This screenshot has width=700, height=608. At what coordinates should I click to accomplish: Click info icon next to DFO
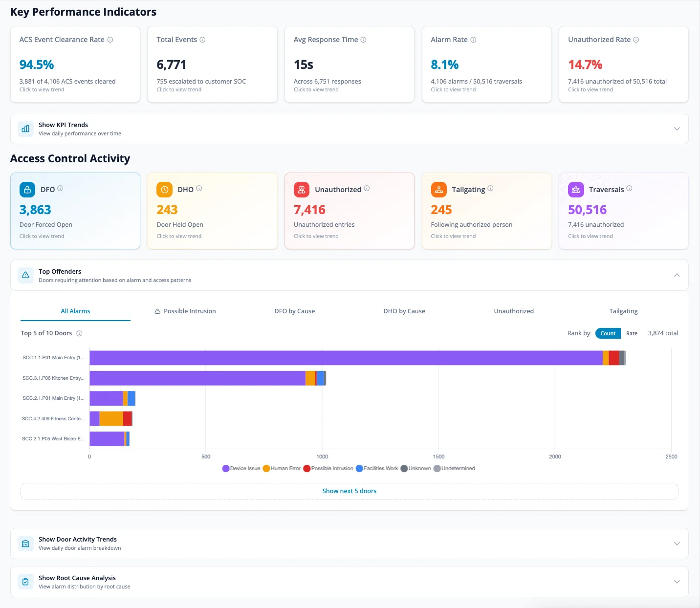pyautogui.click(x=60, y=188)
